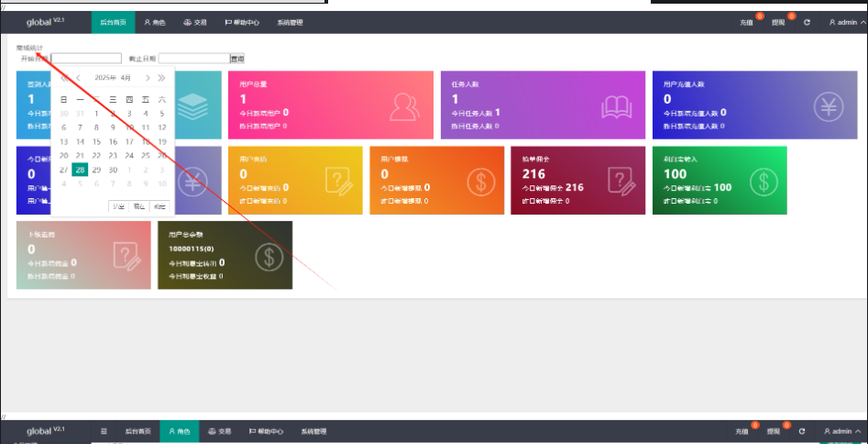
Task: Click the hamburger menu icon in bottom navbar
Action: click(x=104, y=431)
